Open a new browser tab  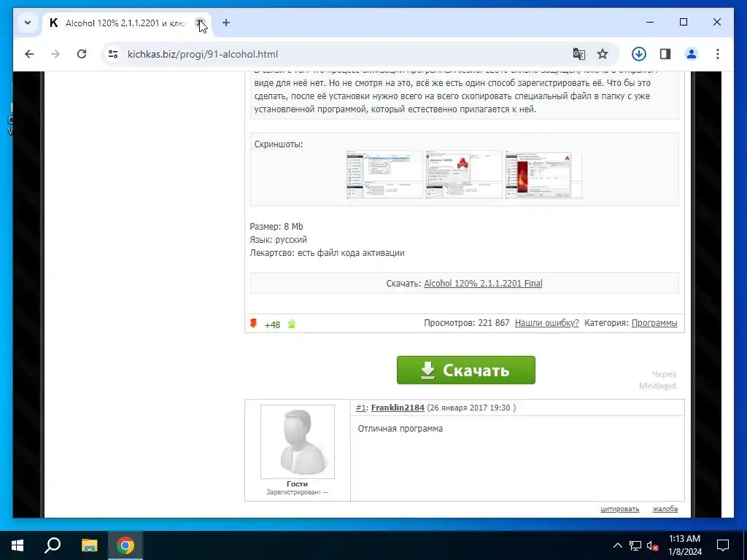(226, 23)
